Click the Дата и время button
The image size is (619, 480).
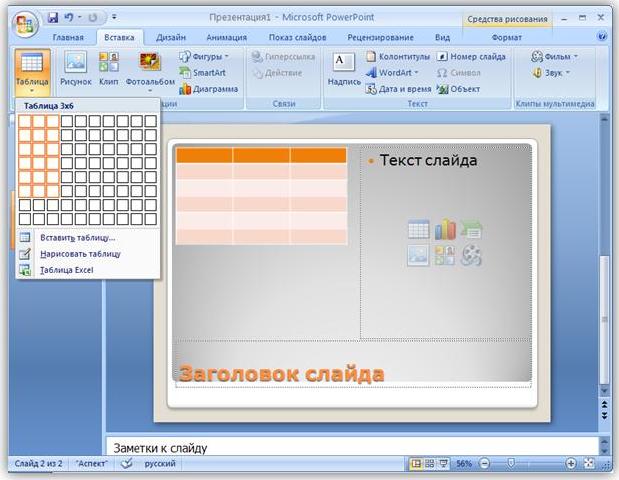398,89
